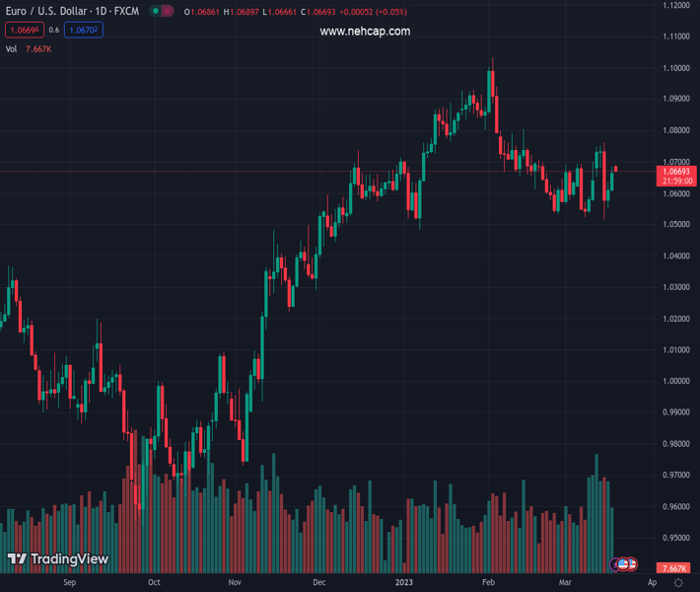Click the green market status indicator
The width and height of the screenshot is (700, 592).
click(156, 11)
